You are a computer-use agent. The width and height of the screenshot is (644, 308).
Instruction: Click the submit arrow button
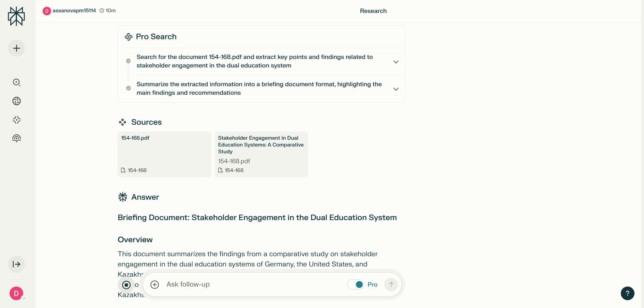[x=391, y=284]
